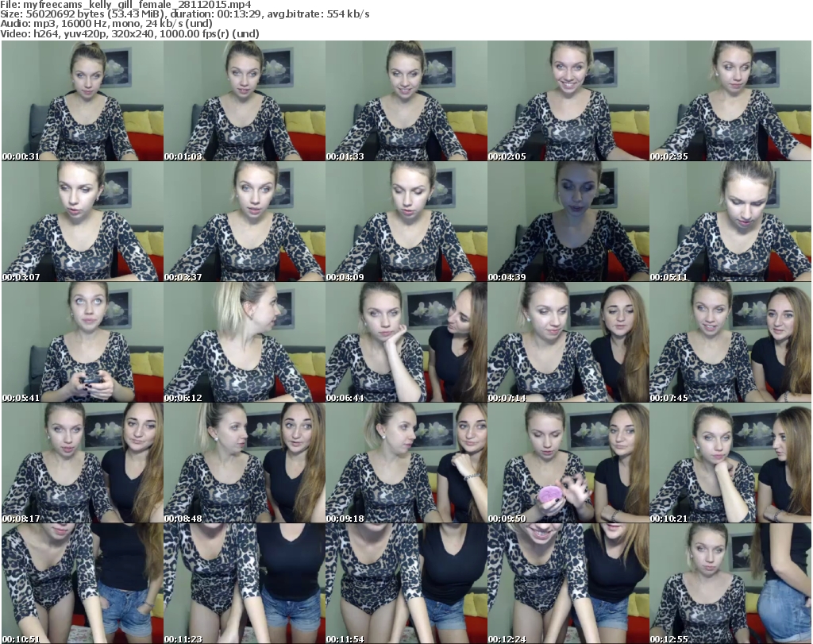813x644 pixels.
Task: Click the file name line ending in .mp4
Action: (x=126, y=5)
